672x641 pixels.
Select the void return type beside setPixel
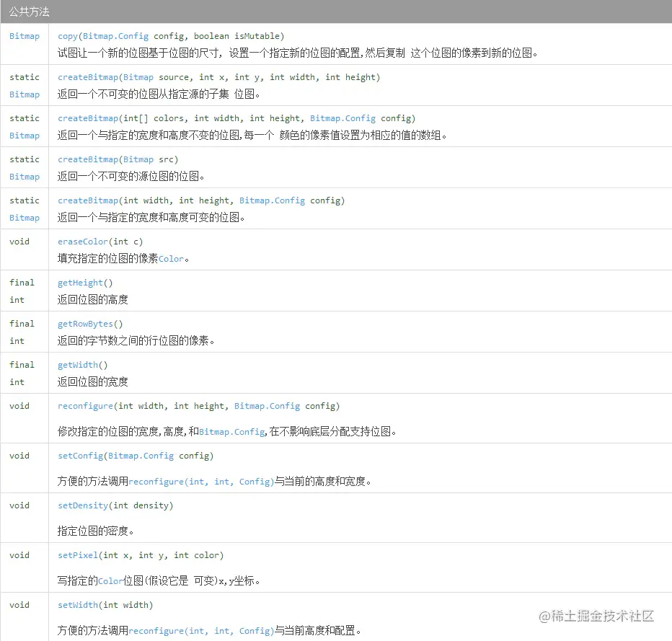pyautogui.click(x=19, y=555)
